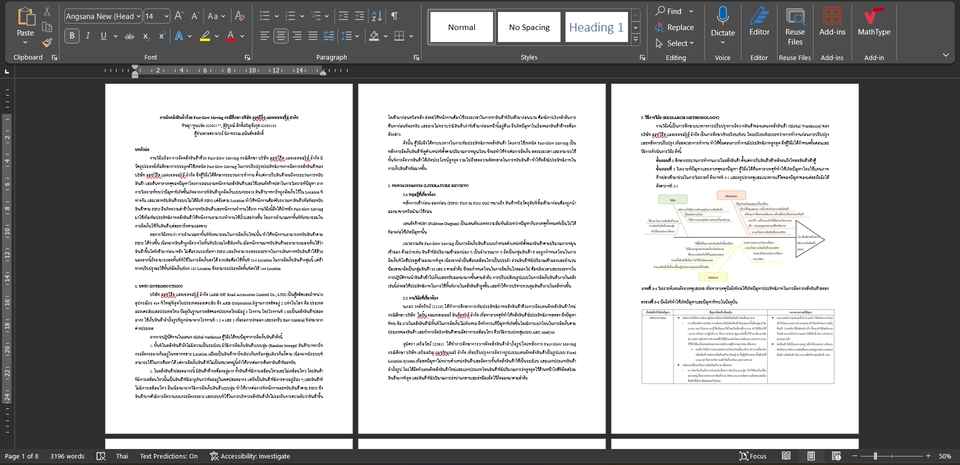
Task: Apply the No Spacing style
Action: coord(529,27)
